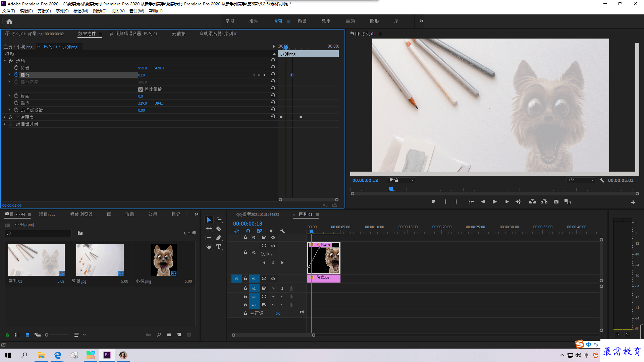
Task: Step forward one frame
Action: coord(506,202)
